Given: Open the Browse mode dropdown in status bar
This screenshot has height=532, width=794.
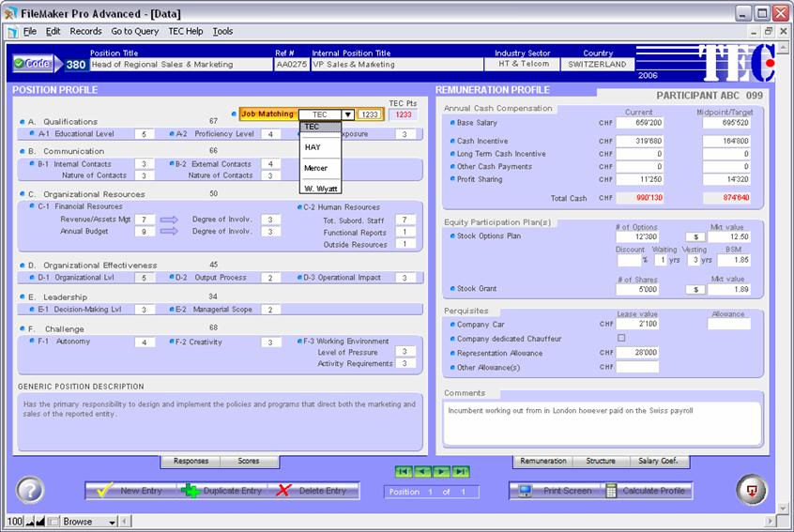Looking at the screenshot, I should (x=112, y=522).
